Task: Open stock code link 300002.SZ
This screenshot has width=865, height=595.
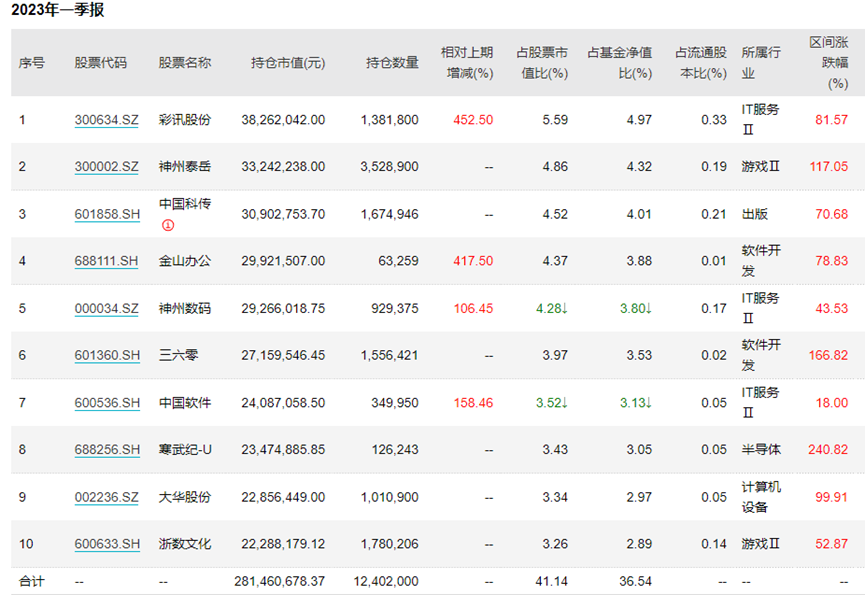Action: 106,167
